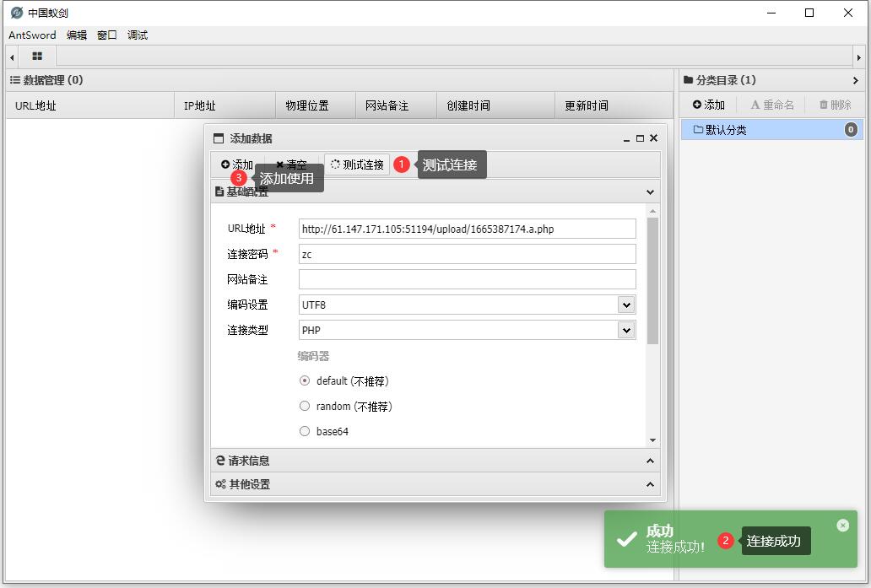The image size is (871, 588).
Task: Minimize the 添加数据 dialog
Action: (x=626, y=139)
